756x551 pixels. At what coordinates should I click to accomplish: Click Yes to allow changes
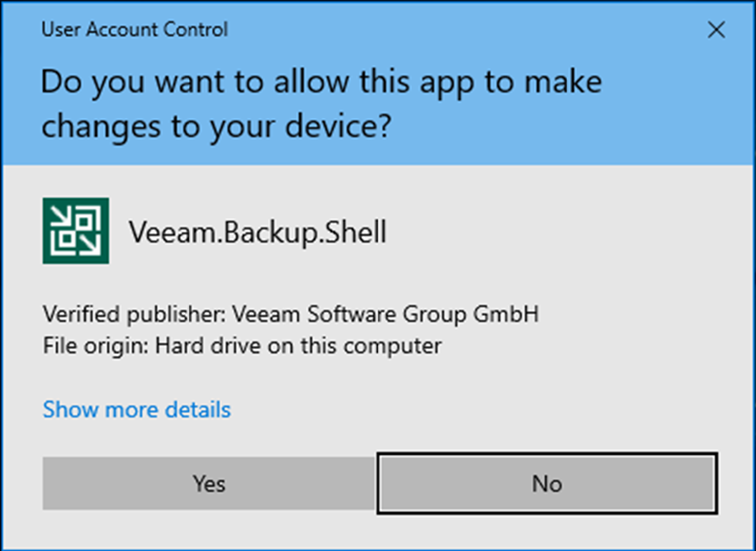click(x=209, y=483)
